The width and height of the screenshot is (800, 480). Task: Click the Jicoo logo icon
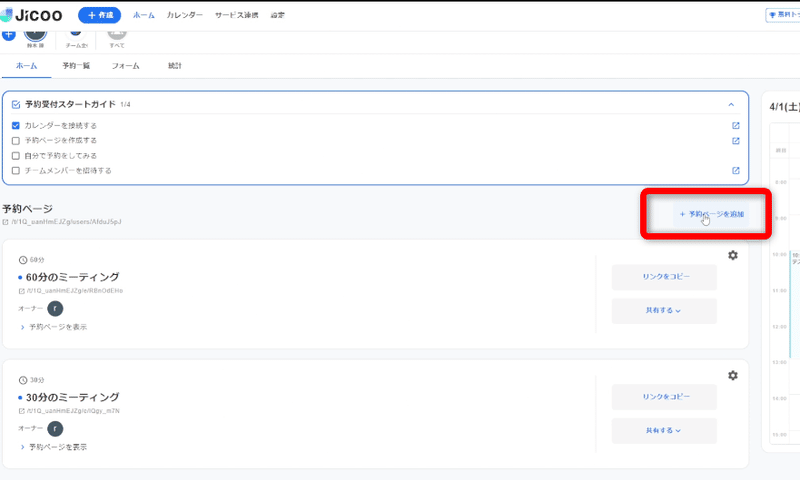(x=8, y=15)
